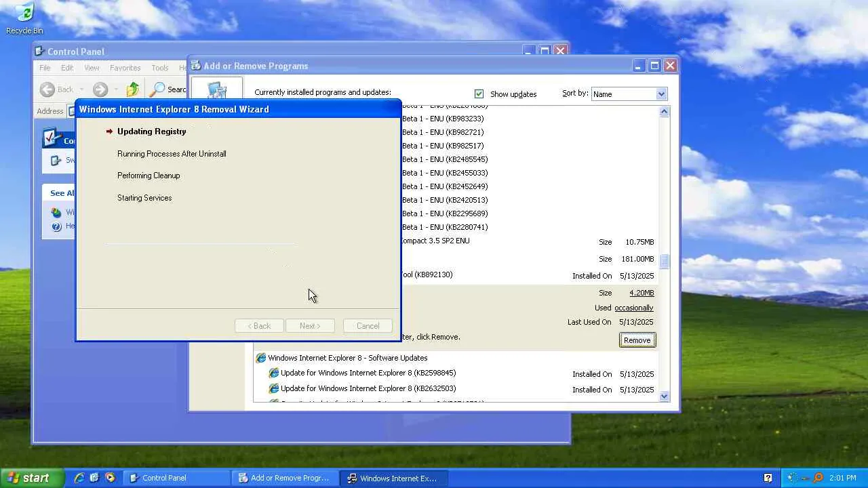Viewport: 868px width, 488px height.
Task: Switch to Add or Remove Programs taskbar button
Action: (284, 478)
